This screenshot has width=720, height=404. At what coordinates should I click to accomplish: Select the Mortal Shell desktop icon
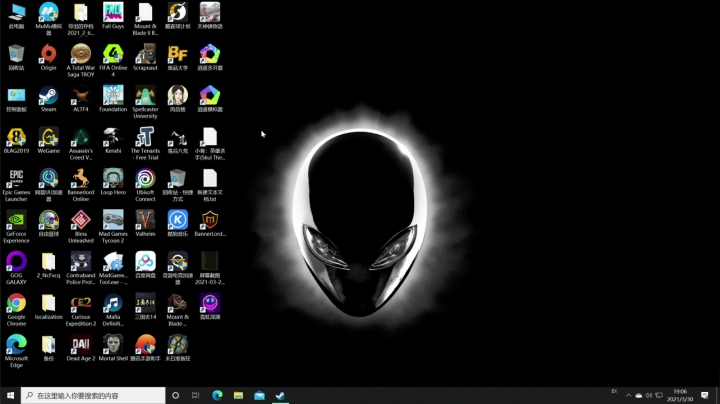click(x=113, y=348)
